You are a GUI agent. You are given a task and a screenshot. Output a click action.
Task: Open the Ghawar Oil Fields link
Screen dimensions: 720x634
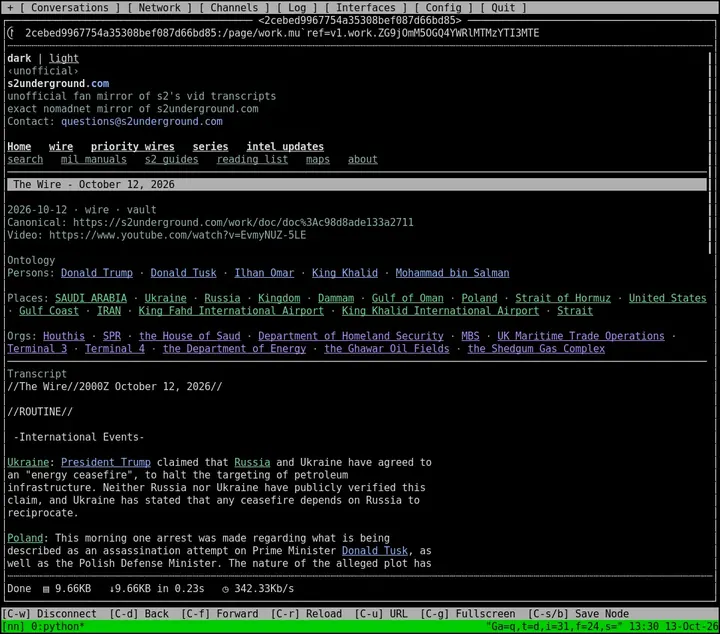(x=387, y=349)
